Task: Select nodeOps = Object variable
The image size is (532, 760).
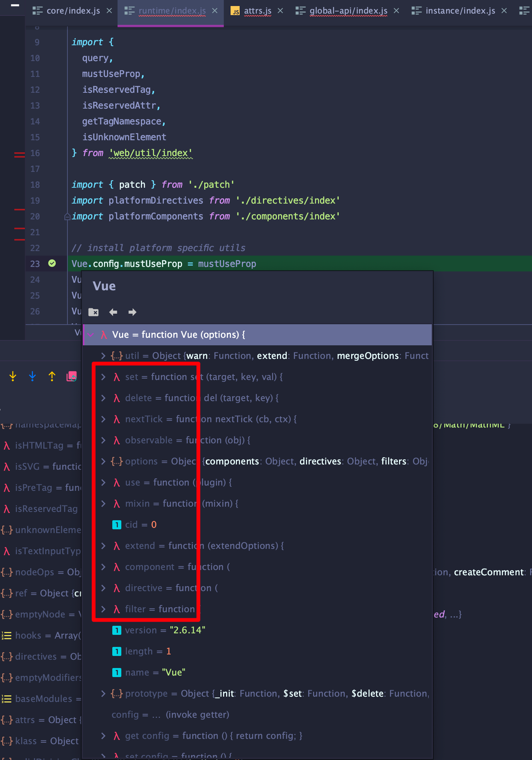Action: (x=41, y=572)
